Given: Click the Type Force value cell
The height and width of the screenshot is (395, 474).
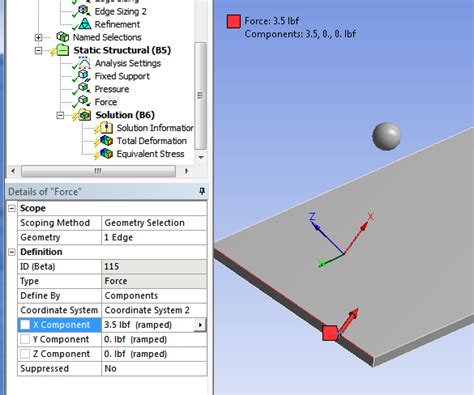Looking at the screenshot, I should [154, 281].
